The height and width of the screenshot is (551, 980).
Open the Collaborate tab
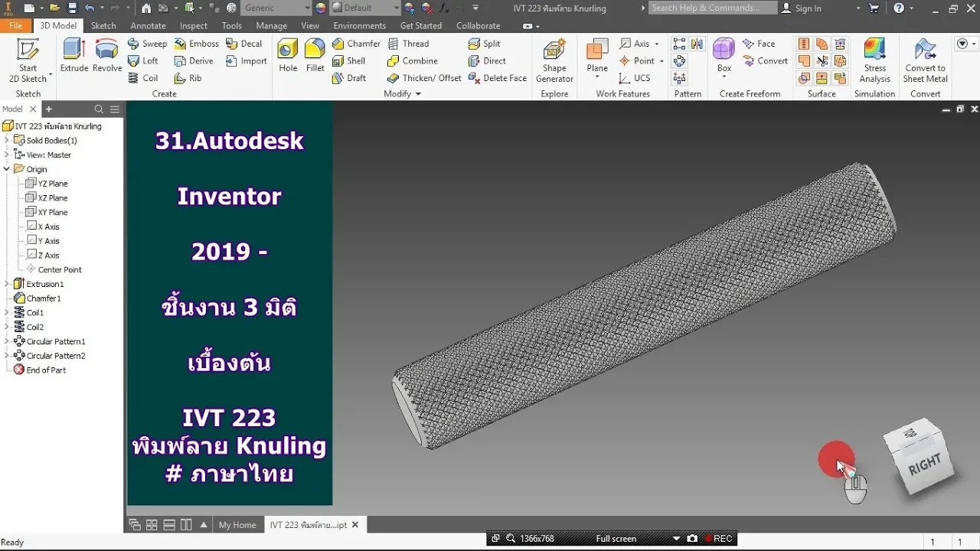pyautogui.click(x=478, y=25)
